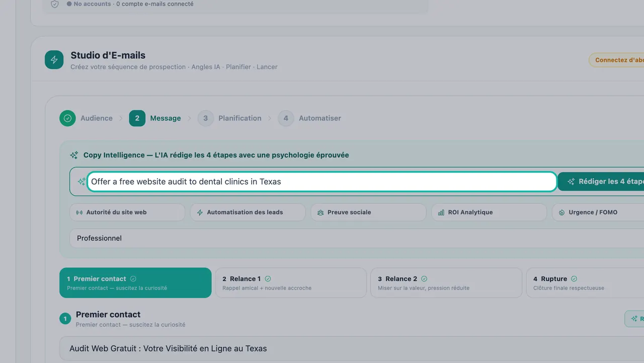Click the regenerate button beside Premier contact
Viewport: 644px width, 363px height.
(634, 319)
